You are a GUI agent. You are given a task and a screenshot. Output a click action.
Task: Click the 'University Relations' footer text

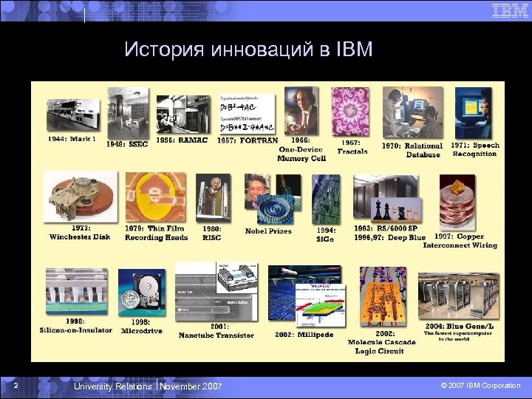[112, 386]
